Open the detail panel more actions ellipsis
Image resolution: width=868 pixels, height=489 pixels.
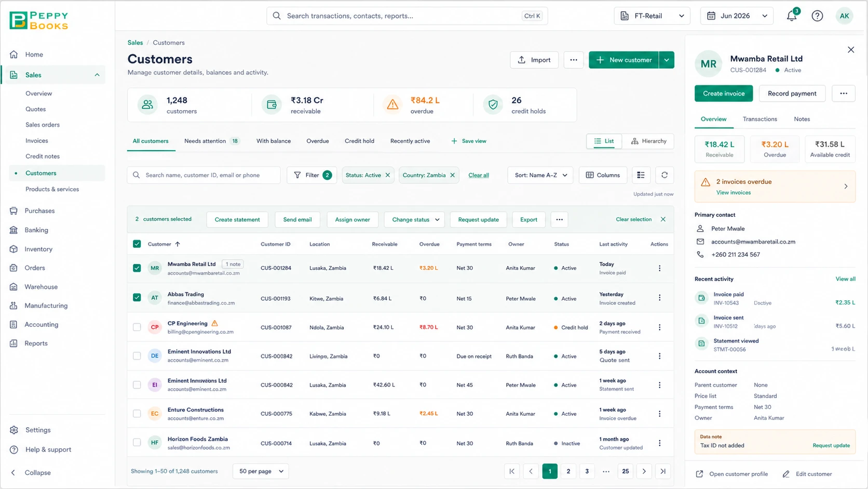click(844, 94)
